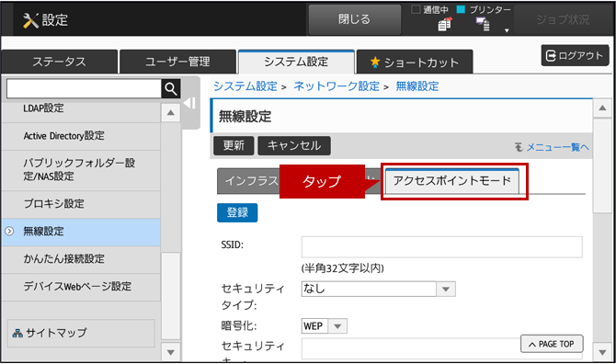Click the return icon beside メニュー一覧へ

coord(519,147)
